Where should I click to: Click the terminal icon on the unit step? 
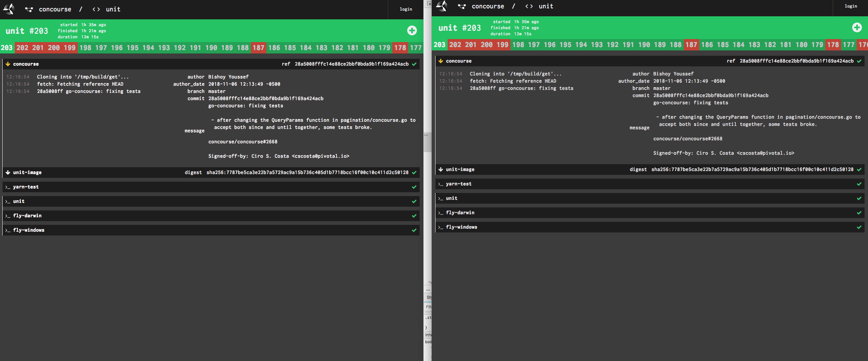[x=7, y=201]
